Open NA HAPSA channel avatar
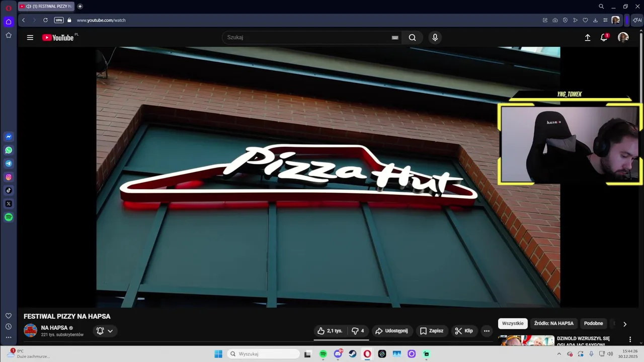The image size is (644, 362). [x=31, y=331]
